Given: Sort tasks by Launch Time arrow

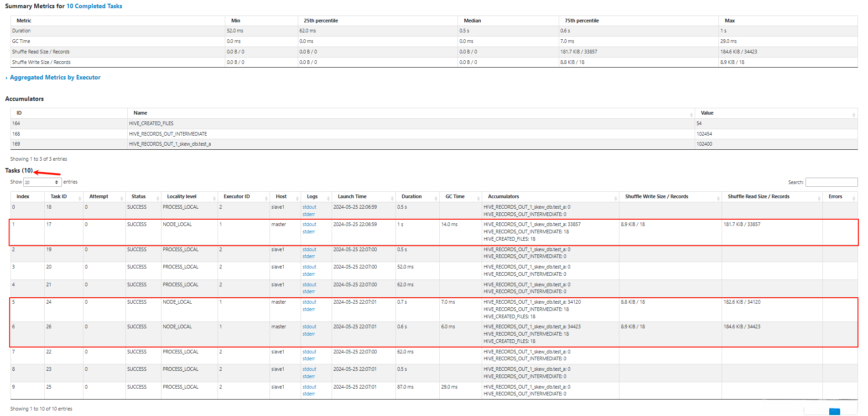Looking at the screenshot, I should [392, 198].
